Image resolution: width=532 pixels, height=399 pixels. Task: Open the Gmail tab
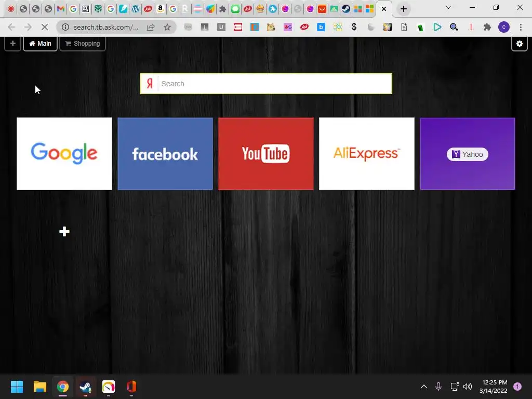[61, 9]
